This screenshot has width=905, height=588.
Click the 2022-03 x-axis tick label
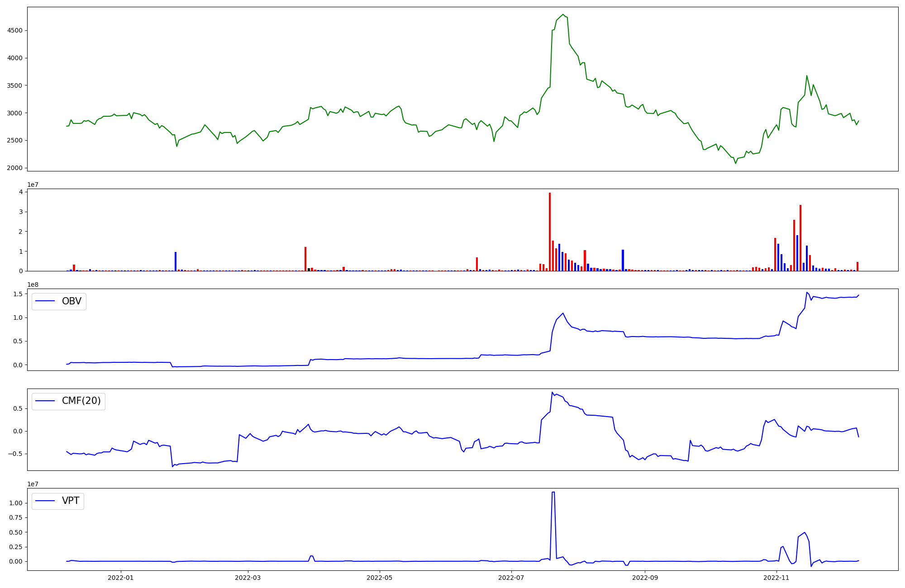click(x=248, y=578)
